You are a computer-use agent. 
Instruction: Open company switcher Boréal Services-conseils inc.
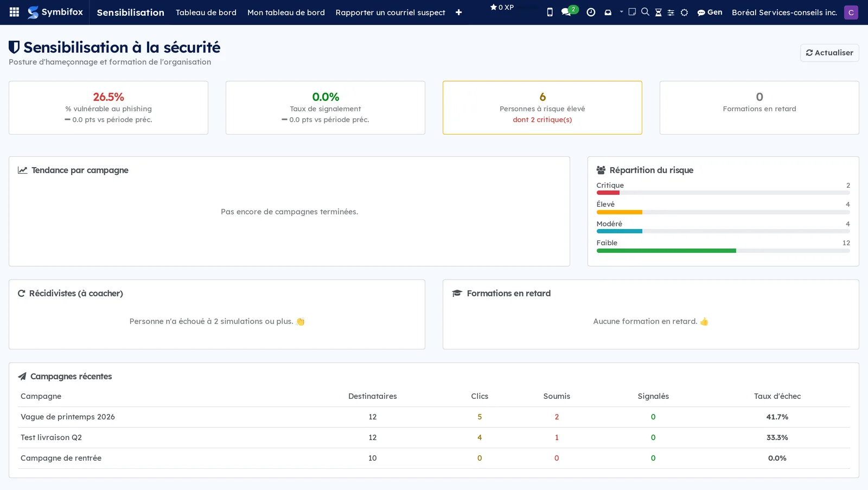(784, 12)
